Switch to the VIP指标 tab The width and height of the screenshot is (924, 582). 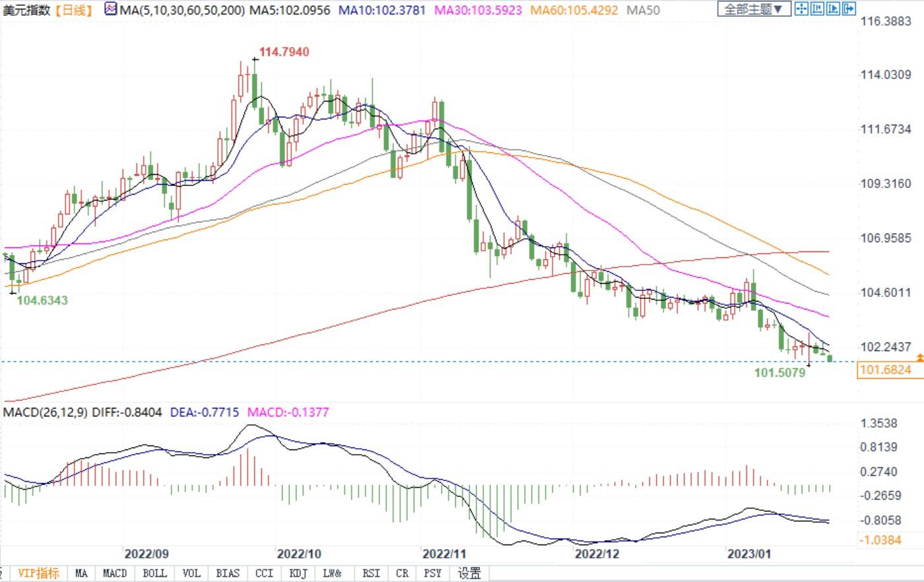(38, 573)
